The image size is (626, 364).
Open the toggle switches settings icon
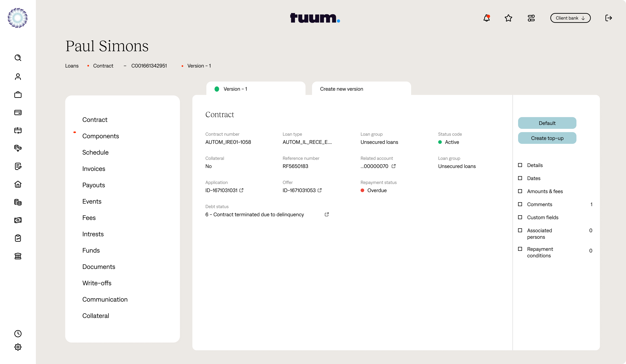531,18
